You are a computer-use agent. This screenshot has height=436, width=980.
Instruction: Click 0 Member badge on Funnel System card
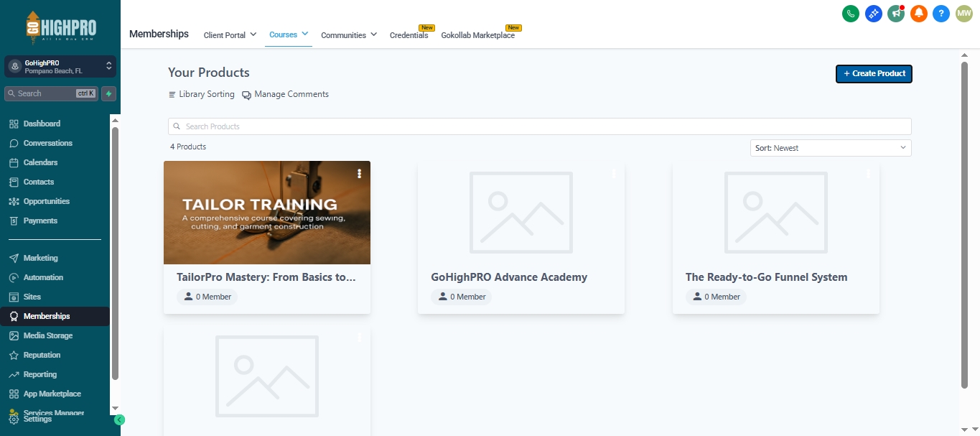(716, 297)
